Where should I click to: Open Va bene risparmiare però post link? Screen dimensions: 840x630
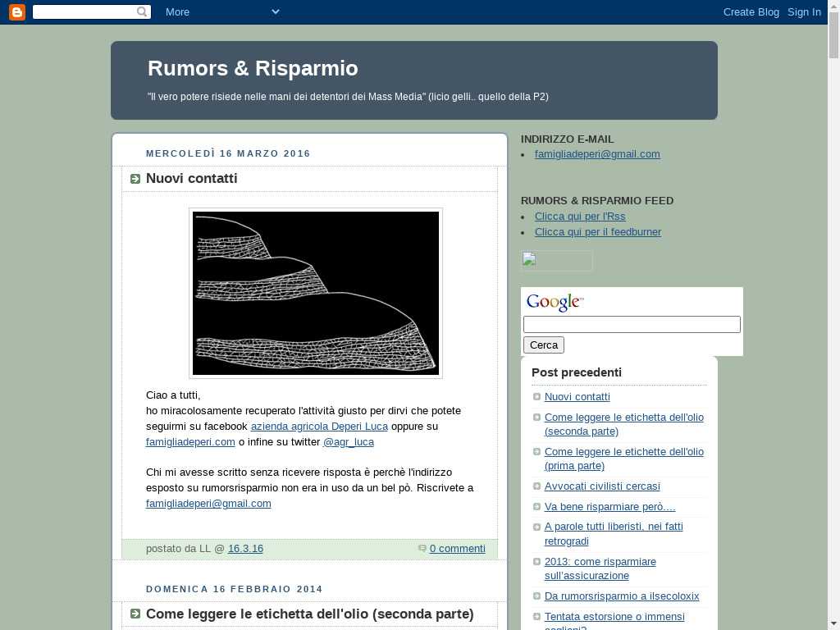[609, 507]
